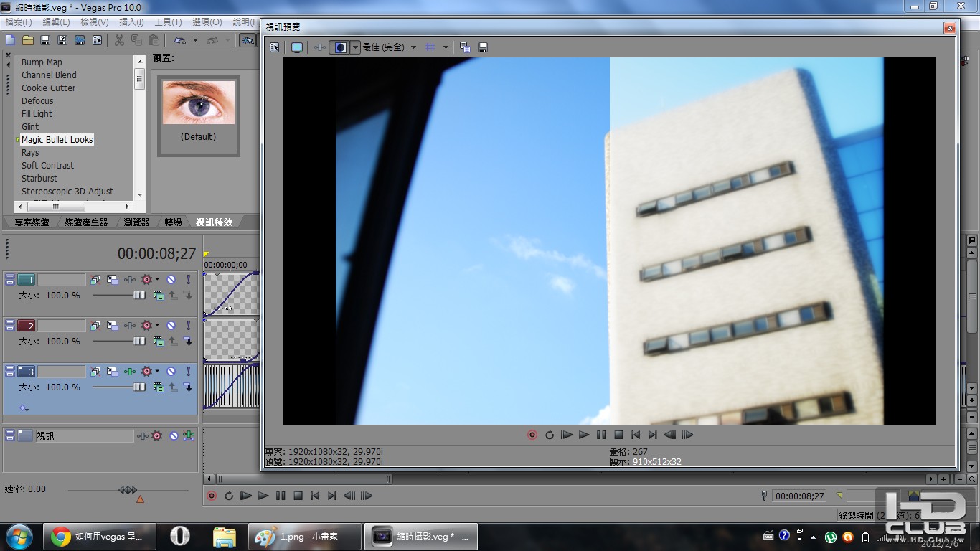980x551 pixels.
Task: Create a new project from the main toolbar
Action: pyautogui.click(x=11, y=40)
